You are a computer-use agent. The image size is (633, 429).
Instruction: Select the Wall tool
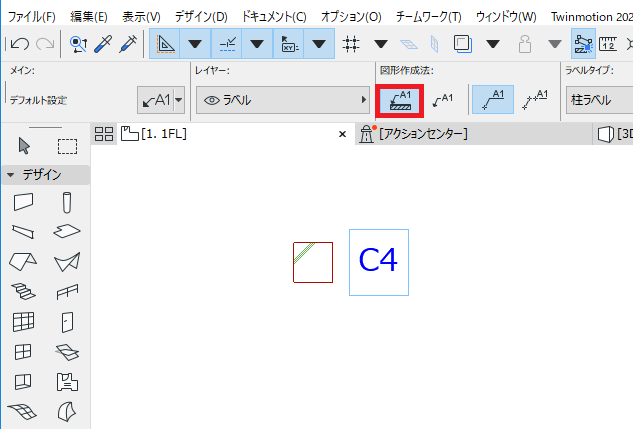23,202
